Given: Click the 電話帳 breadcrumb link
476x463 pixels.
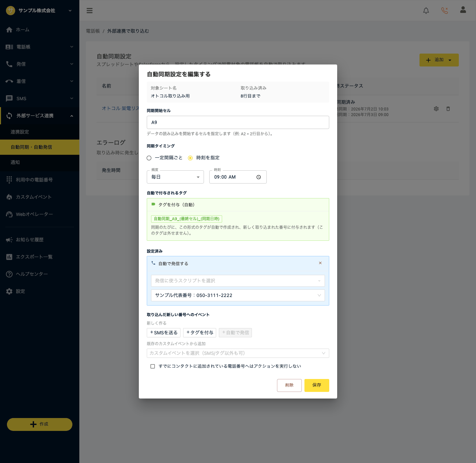Looking at the screenshot, I should tap(93, 31).
